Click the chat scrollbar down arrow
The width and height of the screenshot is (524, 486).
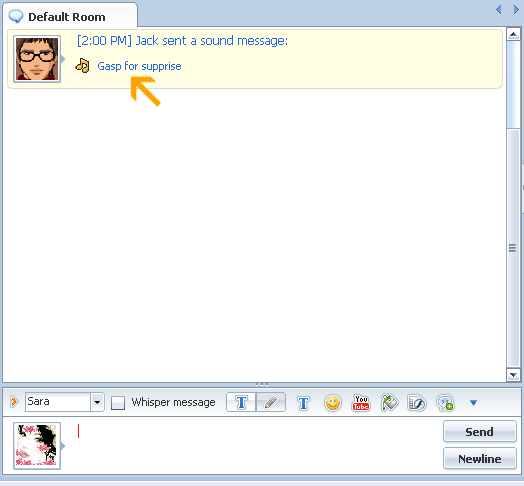pyautogui.click(x=513, y=375)
